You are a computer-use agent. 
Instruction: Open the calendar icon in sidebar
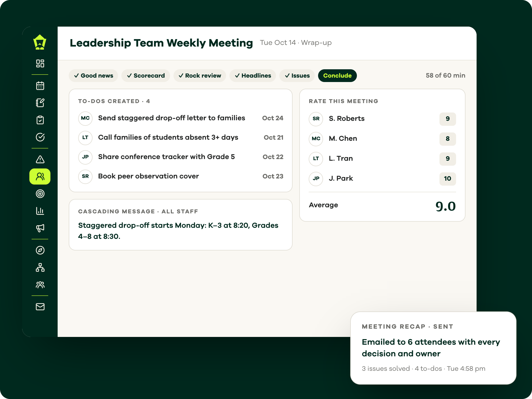coord(40,86)
